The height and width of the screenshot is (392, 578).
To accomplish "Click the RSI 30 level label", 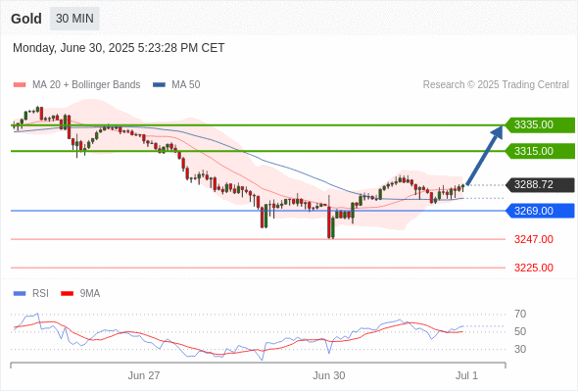I will [x=520, y=349].
